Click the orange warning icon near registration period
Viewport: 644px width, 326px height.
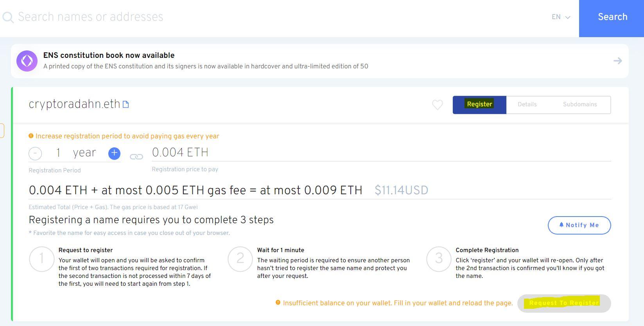pyautogui.click(x=31, y=136)
